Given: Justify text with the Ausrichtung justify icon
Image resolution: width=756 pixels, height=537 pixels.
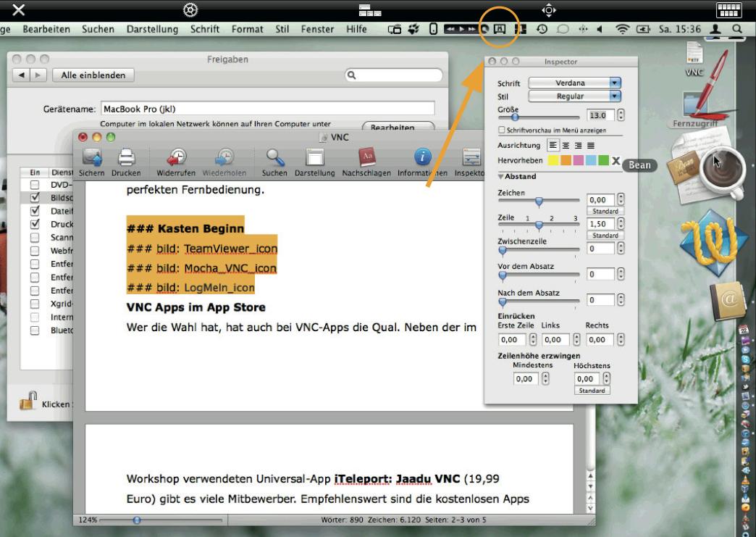Looking at the screenshot, I should point(591,145).
